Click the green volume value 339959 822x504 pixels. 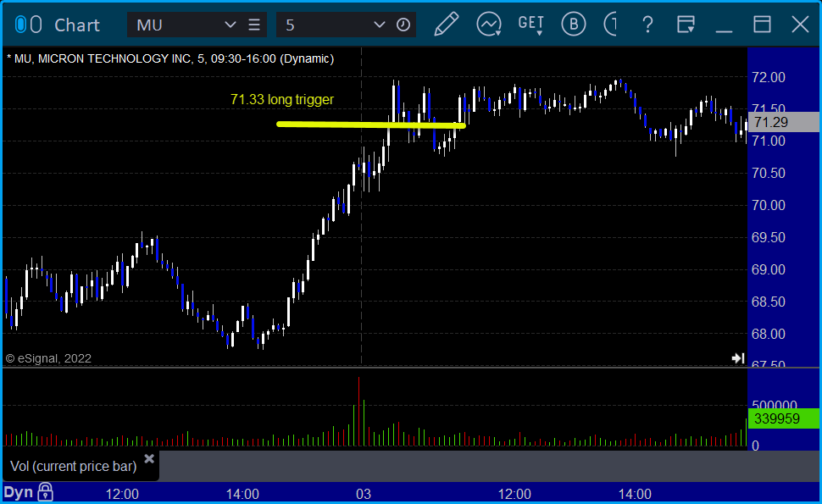coord(783,418)
